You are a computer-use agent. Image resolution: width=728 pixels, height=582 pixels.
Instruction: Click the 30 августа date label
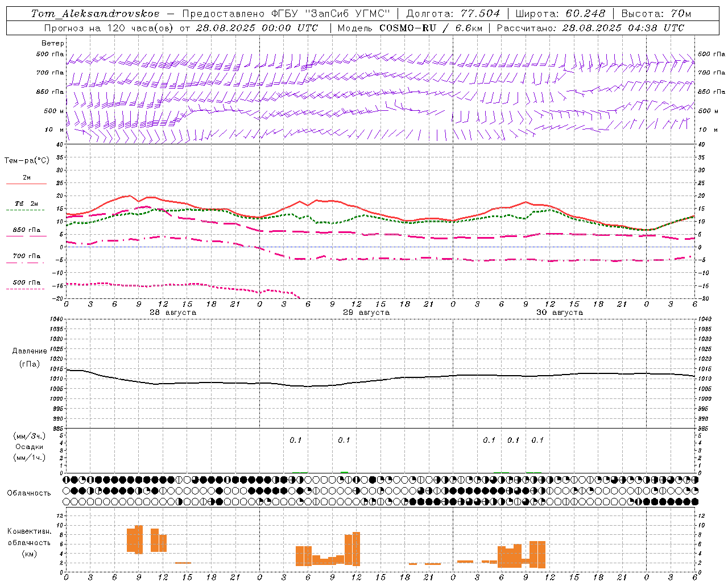coord(560,313)
